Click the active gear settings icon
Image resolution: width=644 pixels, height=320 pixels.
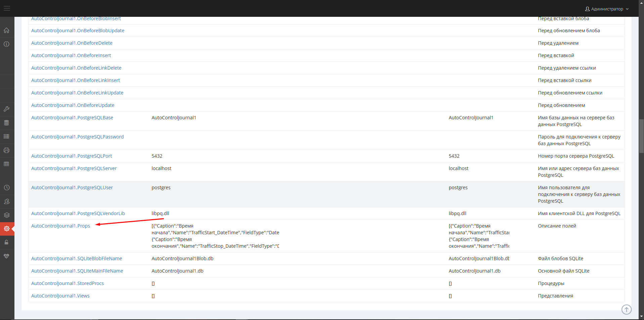pos(6,229)
